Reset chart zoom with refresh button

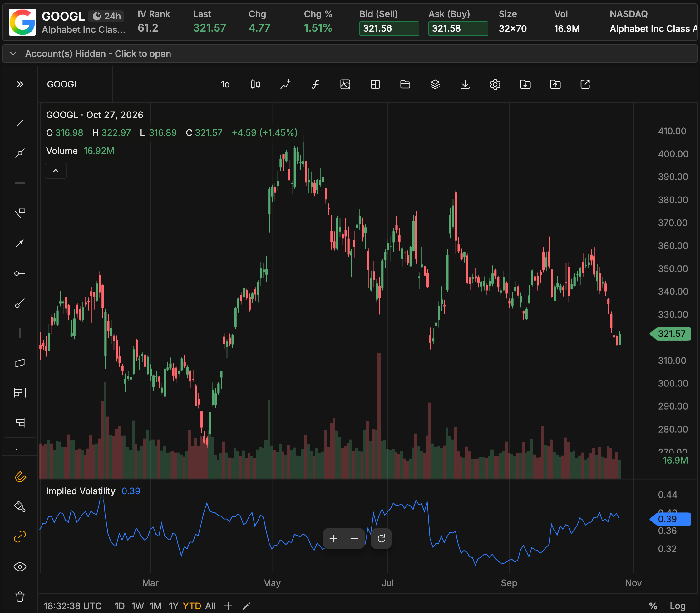[382, 539]
